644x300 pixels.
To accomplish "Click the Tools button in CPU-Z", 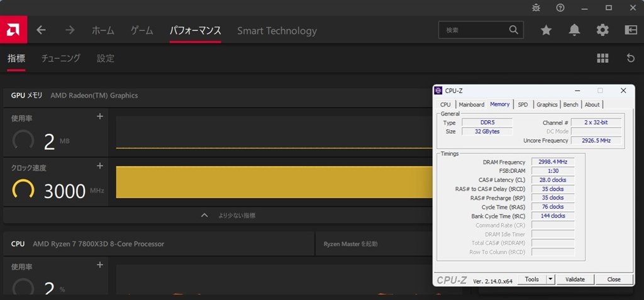I will pos(531,279).
